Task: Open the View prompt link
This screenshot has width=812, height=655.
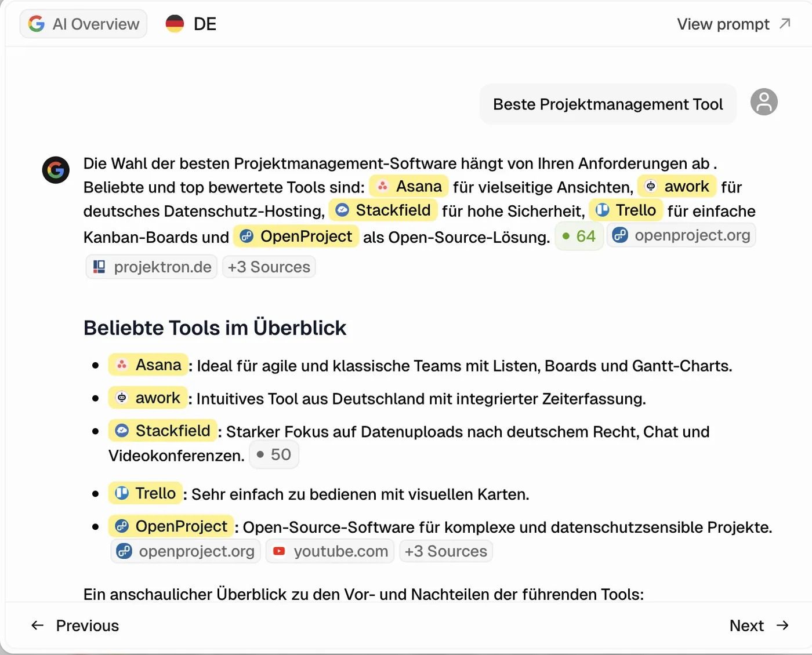Action: pos(734,24)
